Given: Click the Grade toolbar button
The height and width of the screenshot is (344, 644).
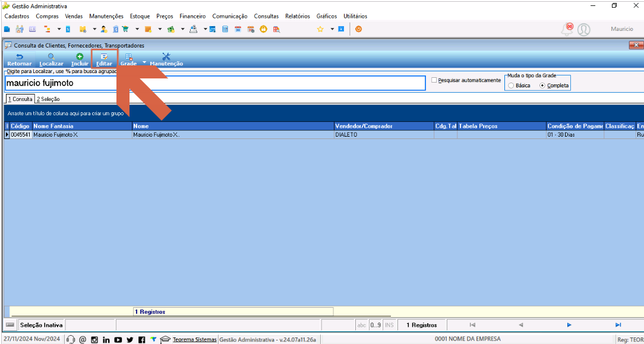Looking at the screenshot, I should tap(128, 60).
